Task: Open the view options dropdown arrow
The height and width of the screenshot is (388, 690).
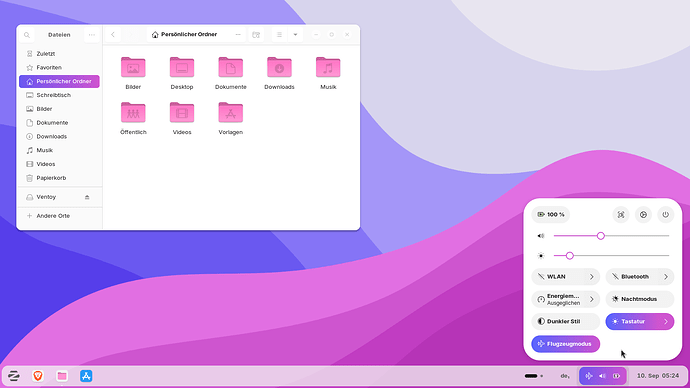Action: pyautogui.click(x=295, y=35)
